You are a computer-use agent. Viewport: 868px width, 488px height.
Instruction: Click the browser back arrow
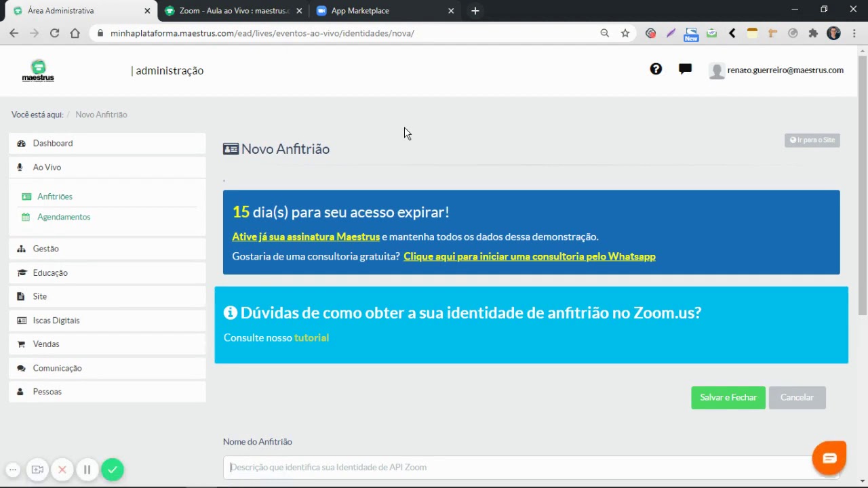pyautogui.click(x=14, y=33)
